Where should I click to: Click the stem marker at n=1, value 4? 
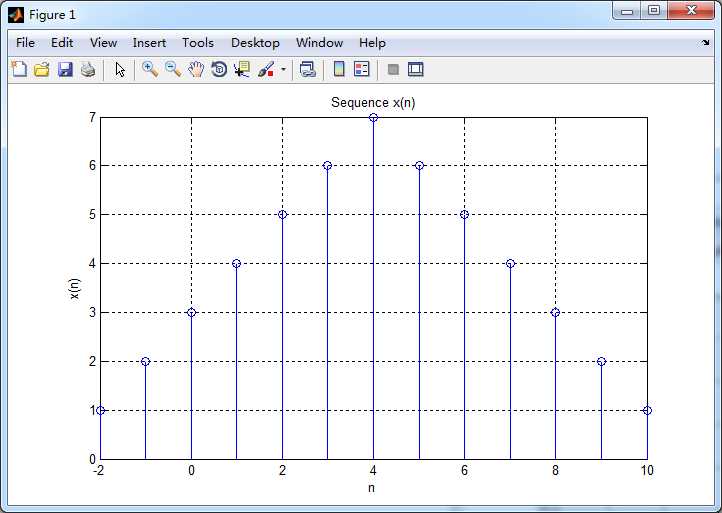click(x=236, y=263)
